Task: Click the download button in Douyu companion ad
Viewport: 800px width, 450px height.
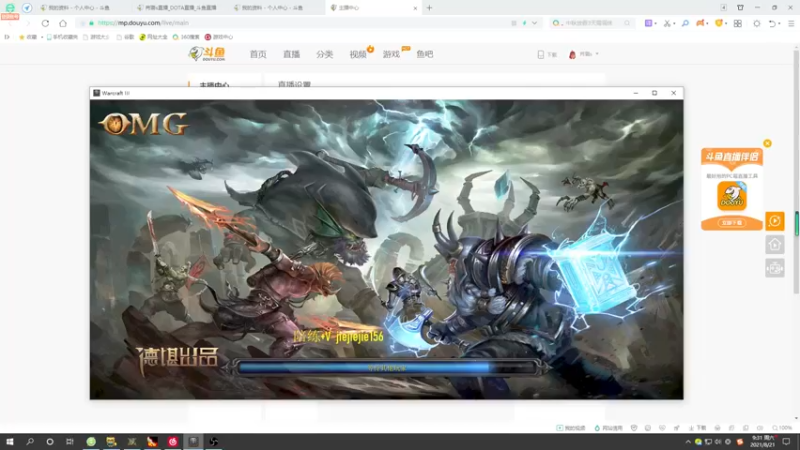Action: (x=732, y=223)
